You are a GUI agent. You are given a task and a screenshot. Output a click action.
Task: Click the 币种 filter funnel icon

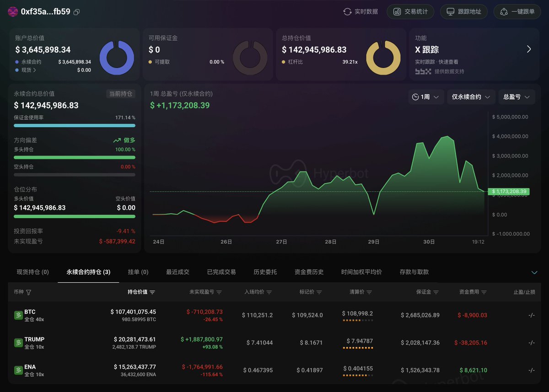point(29,292)
